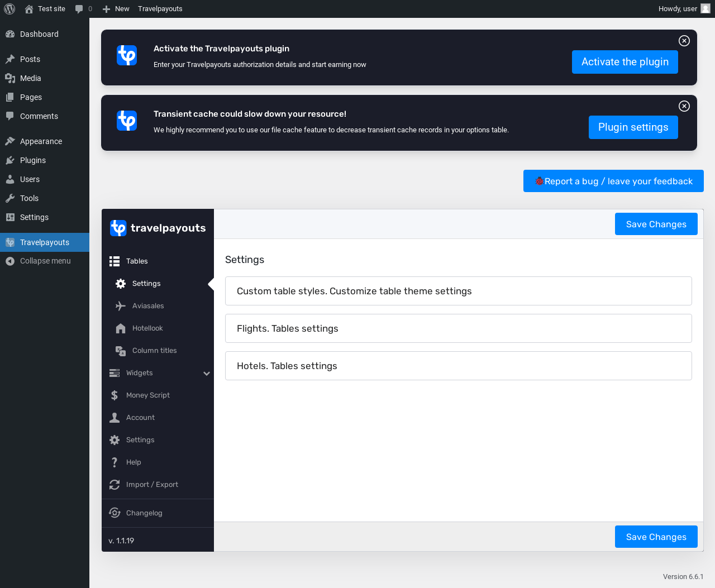Click the Plugins plug icon
This screenshot has height=588, width=715.
pos(10,160)
